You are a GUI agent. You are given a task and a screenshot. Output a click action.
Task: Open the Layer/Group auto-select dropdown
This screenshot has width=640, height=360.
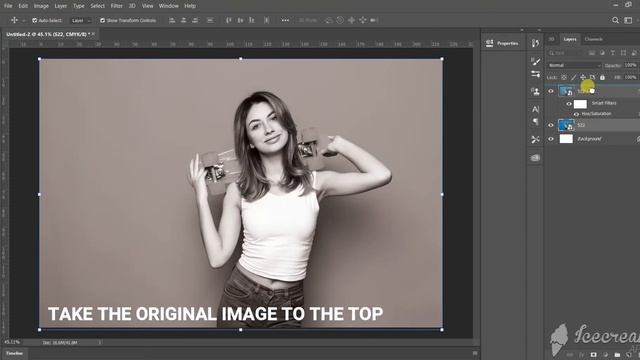[81, 20]
